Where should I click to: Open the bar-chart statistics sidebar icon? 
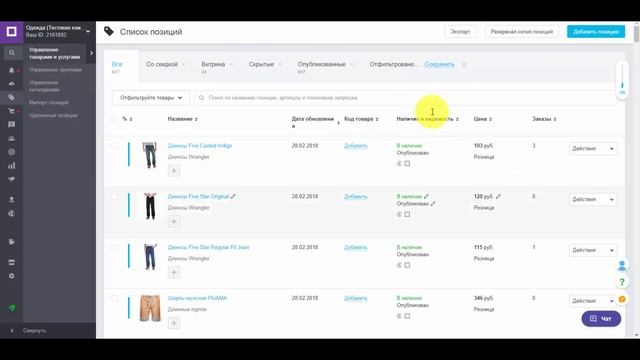pyautogui.click(x=11, y=166)
